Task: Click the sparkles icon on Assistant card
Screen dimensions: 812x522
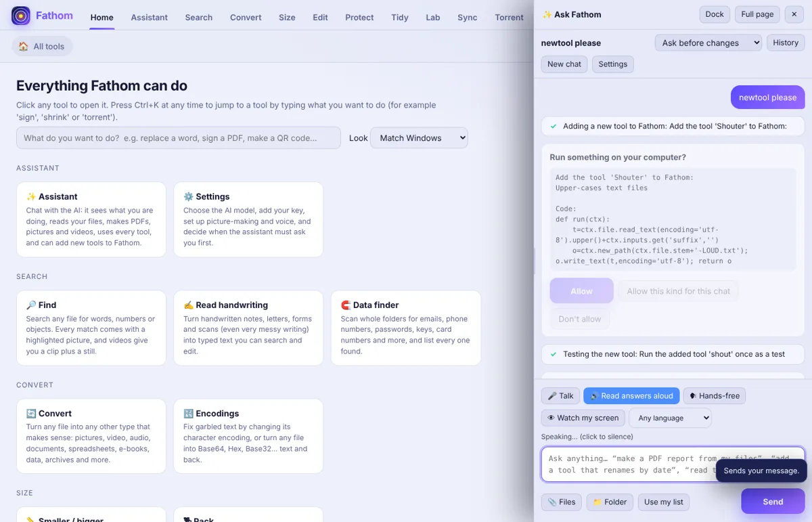Action: pos(31,197)
